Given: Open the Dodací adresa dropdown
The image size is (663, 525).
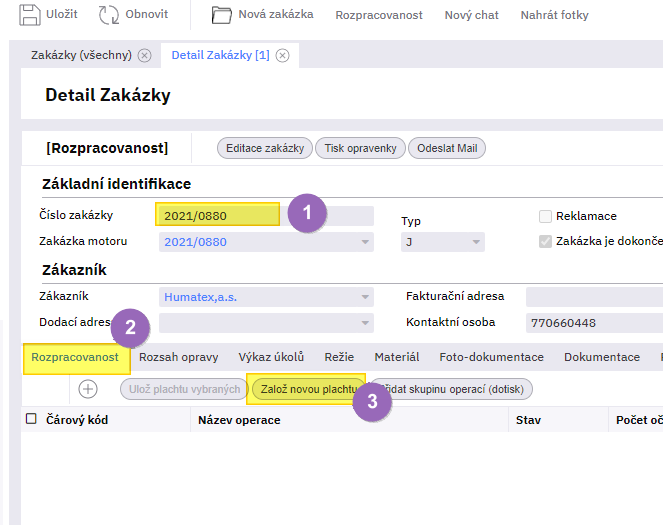Looking at the screenshot, I should click(x=365, y=323).
